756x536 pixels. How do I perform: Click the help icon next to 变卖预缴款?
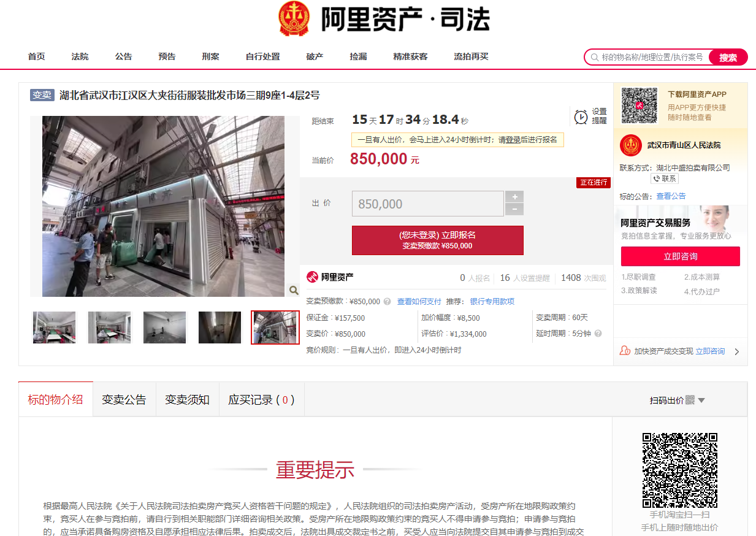coord(387,302)
